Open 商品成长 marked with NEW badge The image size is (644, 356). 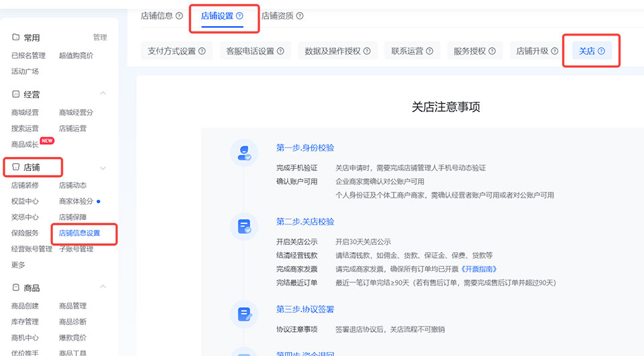point(25,144)
